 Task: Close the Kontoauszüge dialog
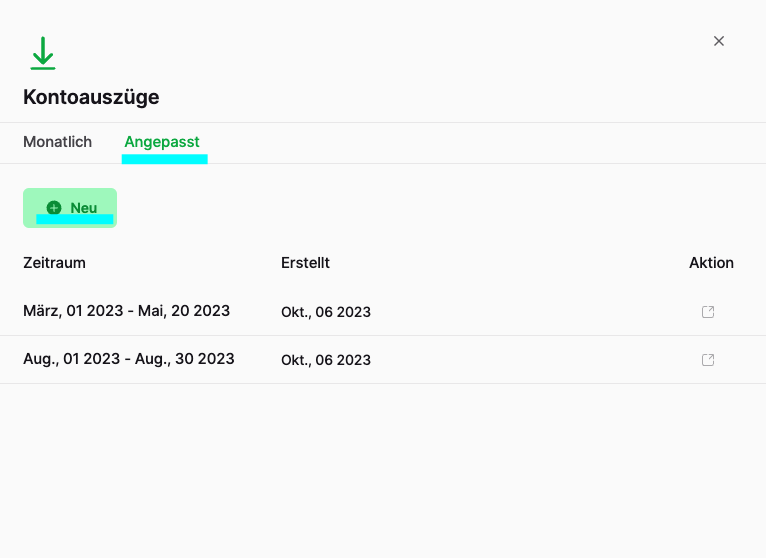pos(718,41)
